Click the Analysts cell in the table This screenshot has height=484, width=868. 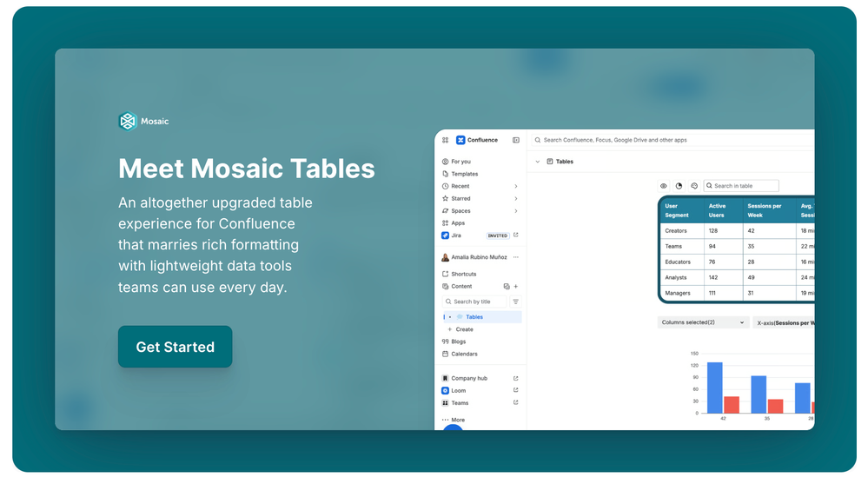682,277
